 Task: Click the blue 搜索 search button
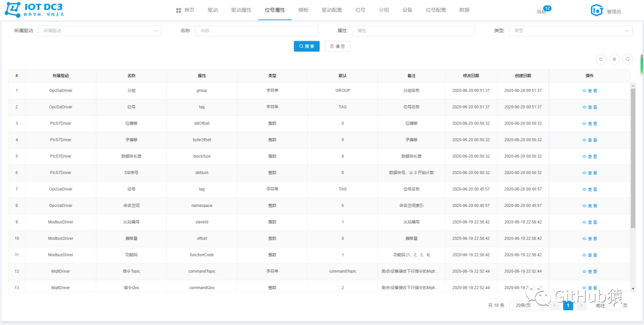tap(306, 47)
